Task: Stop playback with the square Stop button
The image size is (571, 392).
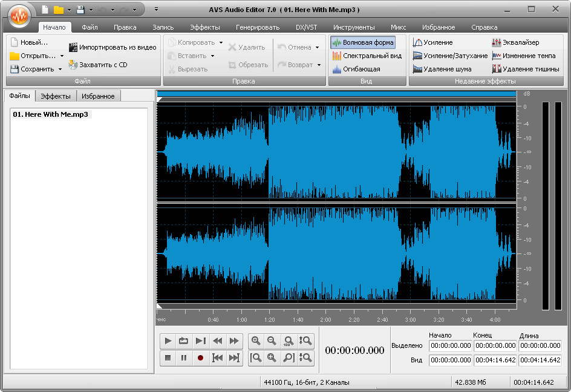Action: (168, 358)
